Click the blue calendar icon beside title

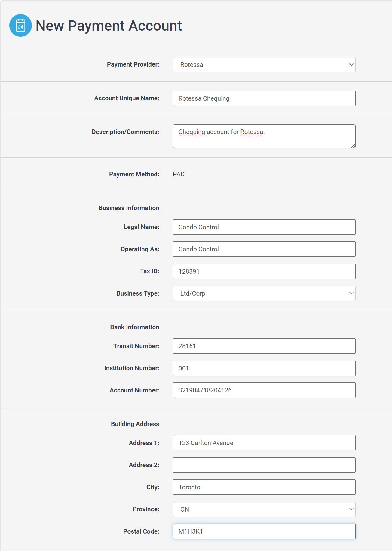[20, 26]
